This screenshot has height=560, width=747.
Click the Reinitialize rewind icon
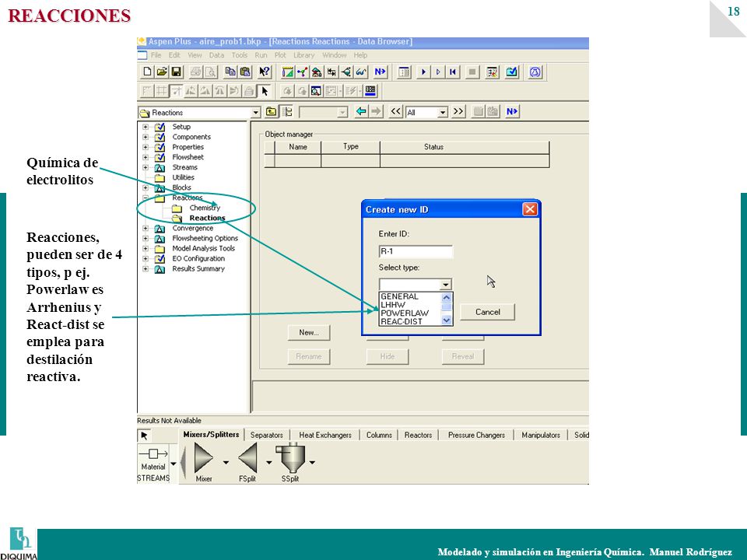pyautogui.click(x=453, y=72)
